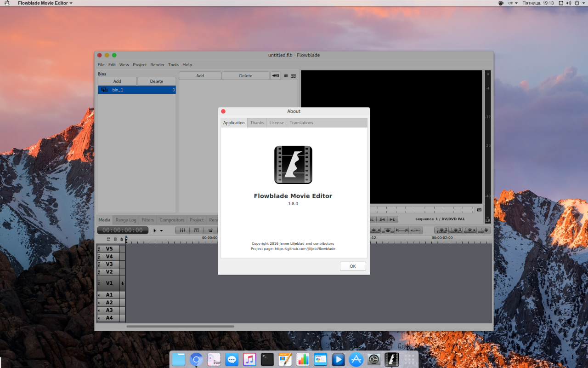Viewport: 588px width, 368px height.
Task: Launch Chromium browser from the dock
Action: pos(196,359)
